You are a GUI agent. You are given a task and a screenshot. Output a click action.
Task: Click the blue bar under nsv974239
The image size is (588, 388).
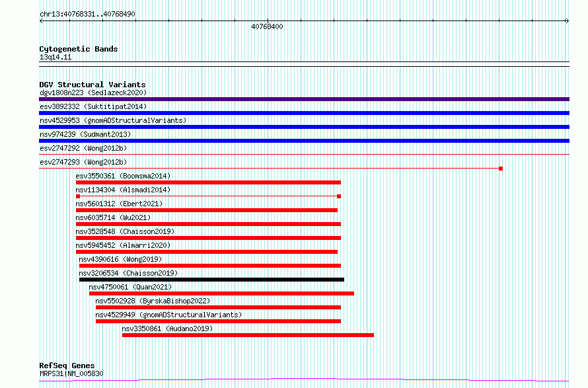tap(304, 141)
